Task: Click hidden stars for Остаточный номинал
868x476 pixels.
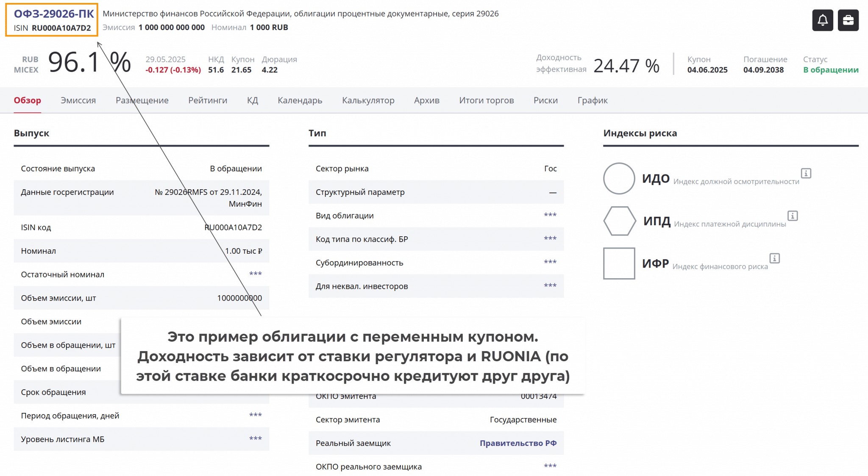Action: pos(255,274)
